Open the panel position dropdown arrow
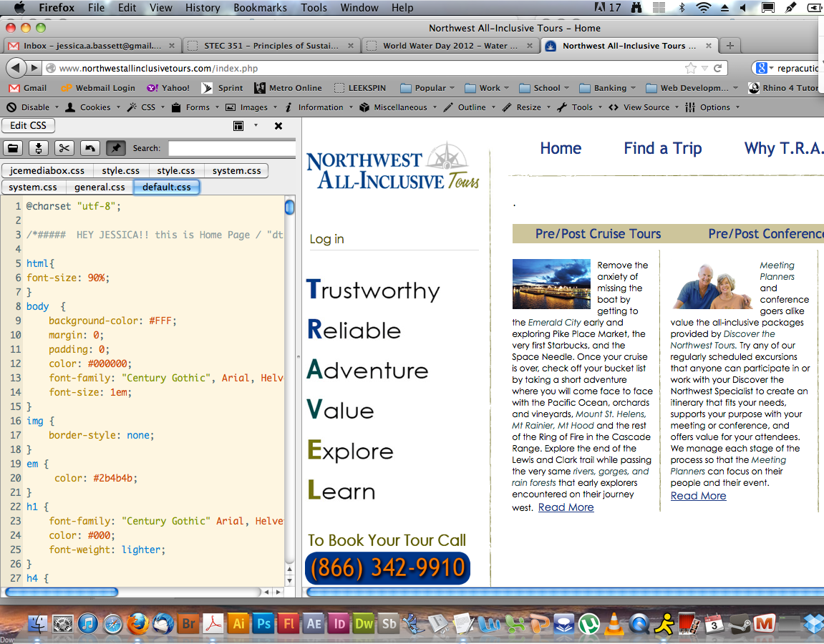 point(256,125)
